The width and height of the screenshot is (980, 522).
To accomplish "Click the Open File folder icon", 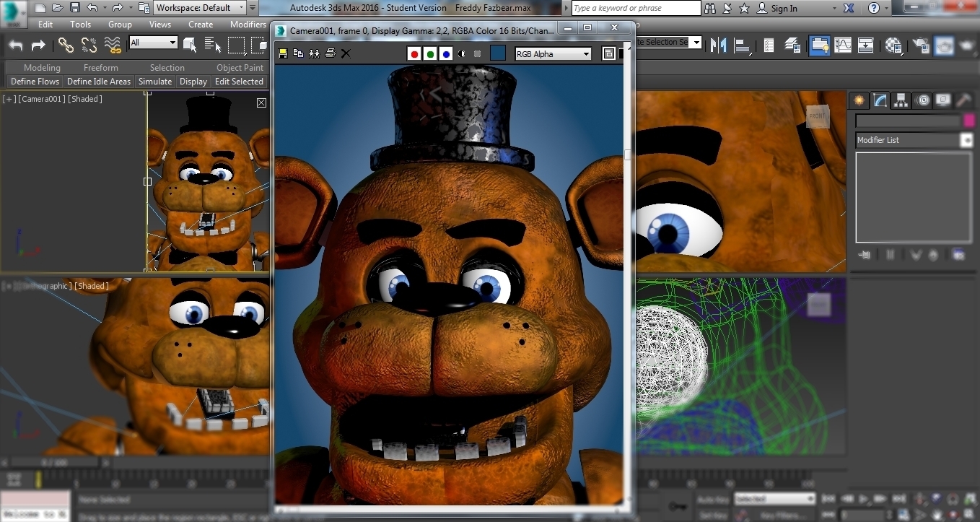I will [58, 8].
